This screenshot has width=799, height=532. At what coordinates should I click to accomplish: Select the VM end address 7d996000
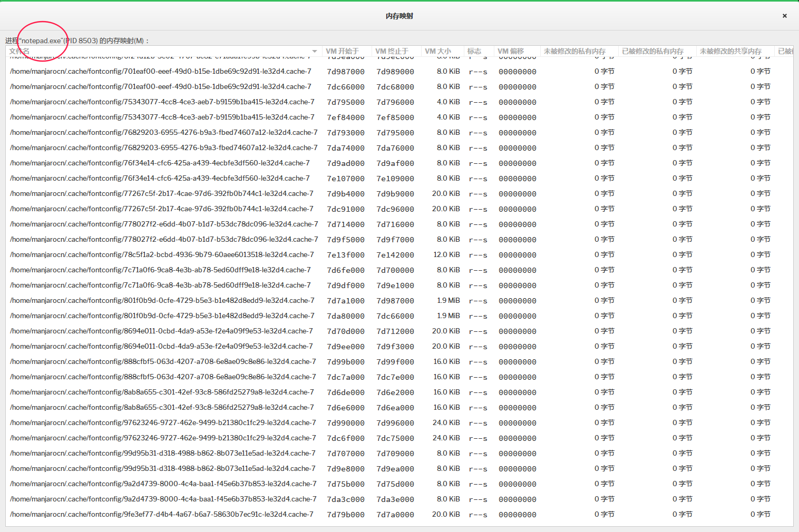click(395, 423)
